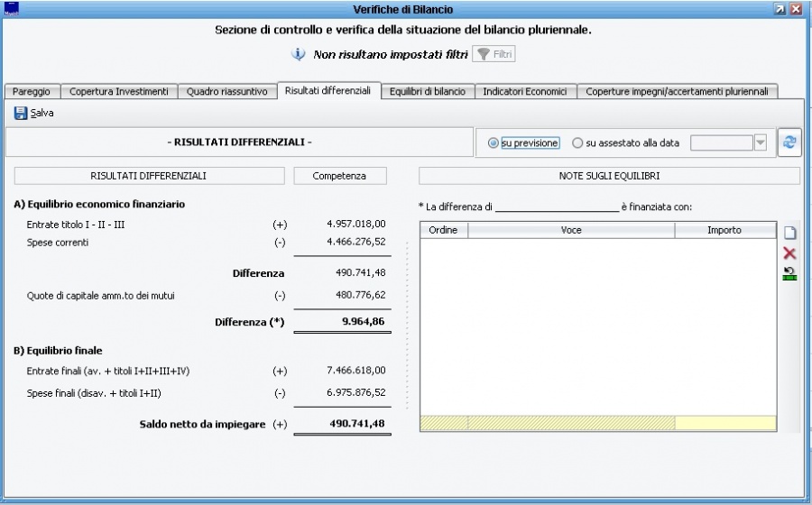Click the blank difference amount field

(x=557, y=207)
